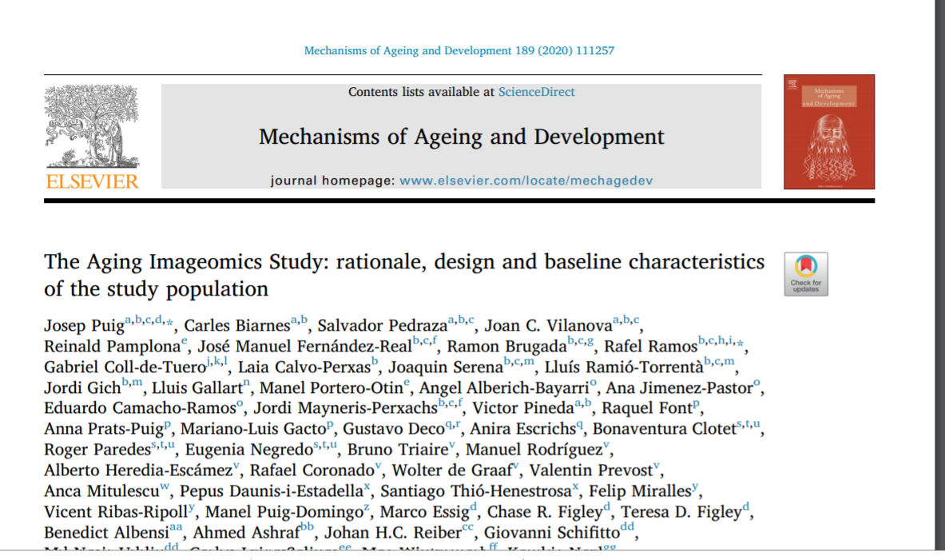Click affiliation 'z' after Manel Puig-Domingo
This screenshot has width=945, height=560.
(x=366, y=506)
